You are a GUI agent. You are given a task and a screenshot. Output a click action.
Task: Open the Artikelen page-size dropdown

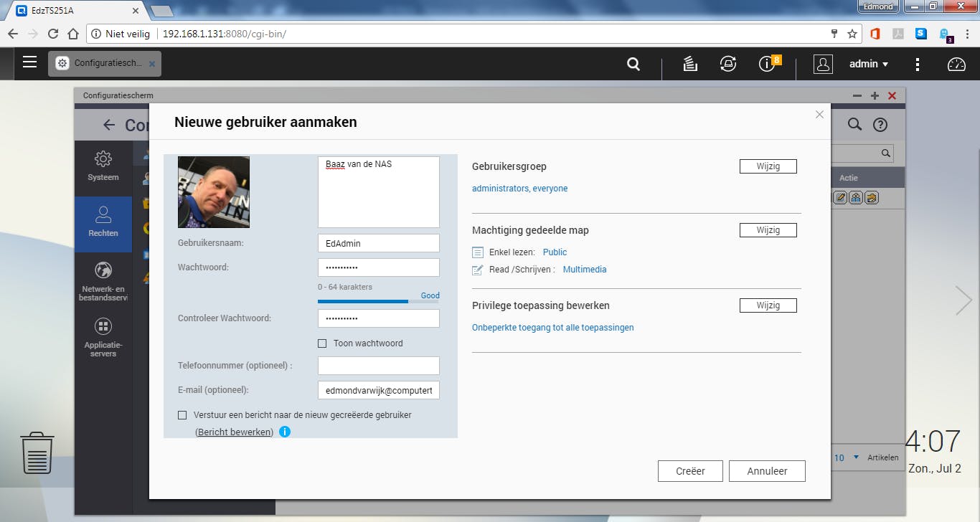click(846, 457)
